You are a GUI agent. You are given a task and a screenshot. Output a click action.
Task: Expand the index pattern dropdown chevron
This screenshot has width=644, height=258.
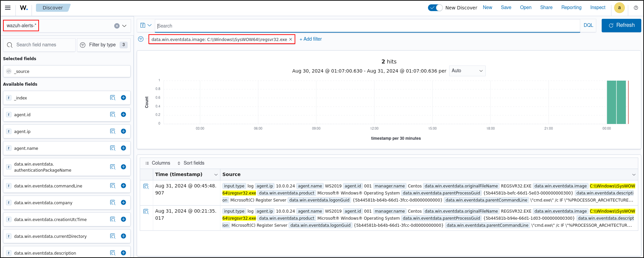click(124, 26)
